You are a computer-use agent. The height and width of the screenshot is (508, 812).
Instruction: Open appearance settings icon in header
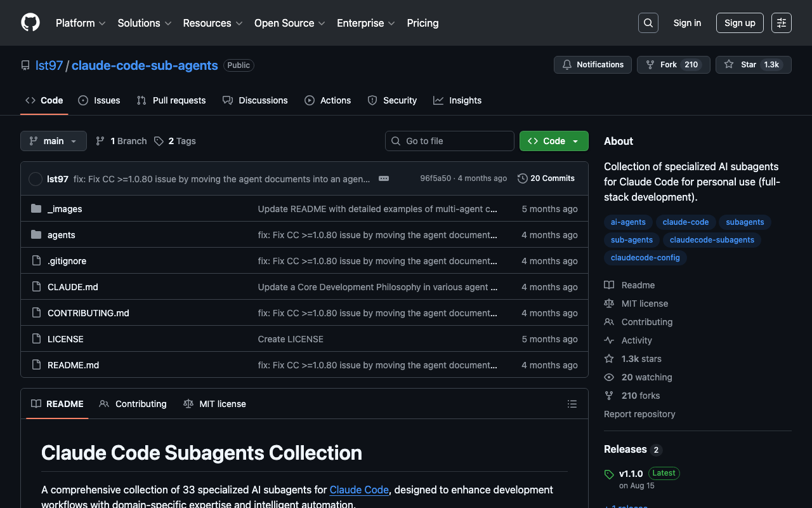782,23
